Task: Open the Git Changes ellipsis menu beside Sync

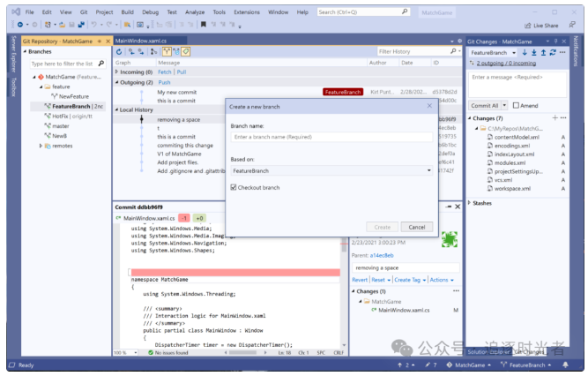Action: pos(562,53)
